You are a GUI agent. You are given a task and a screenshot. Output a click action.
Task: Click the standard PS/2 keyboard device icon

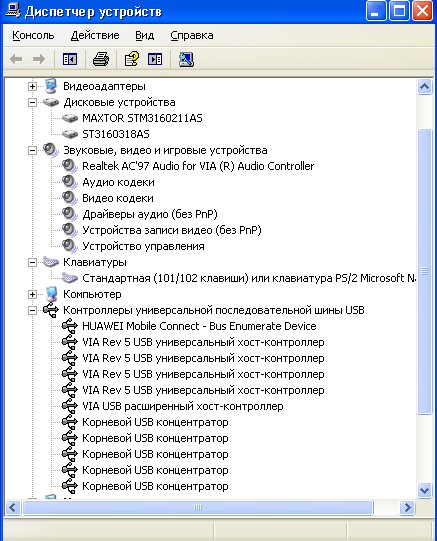point(70,278)
